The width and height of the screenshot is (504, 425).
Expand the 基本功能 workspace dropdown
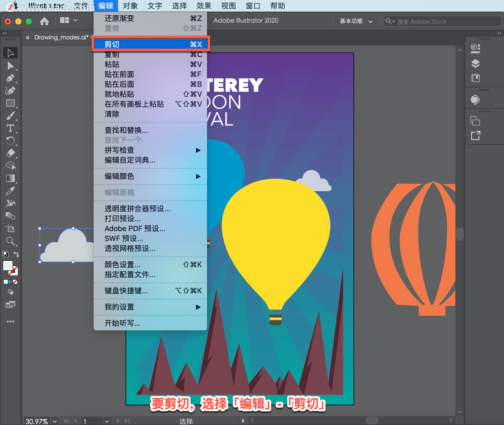[x=356, y=21]
